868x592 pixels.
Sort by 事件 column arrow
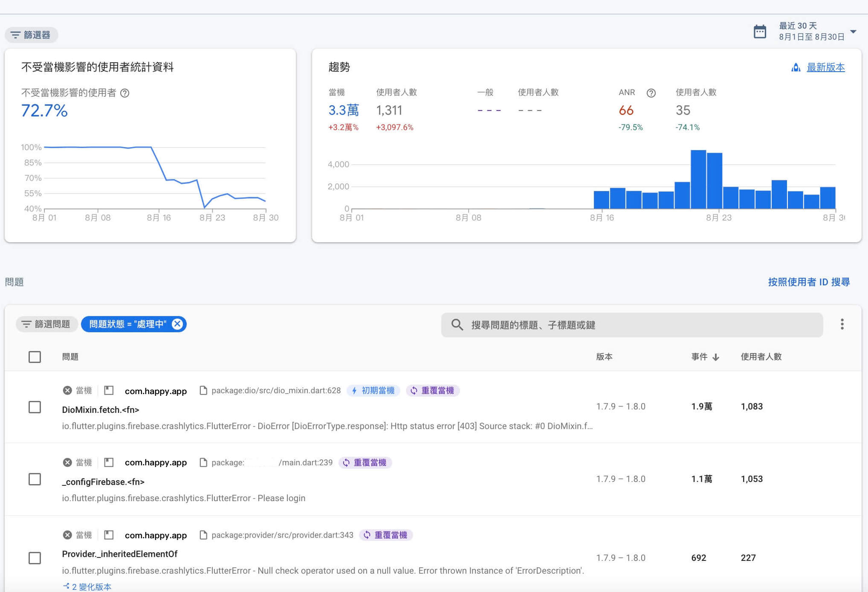click(x=716, y=357)
